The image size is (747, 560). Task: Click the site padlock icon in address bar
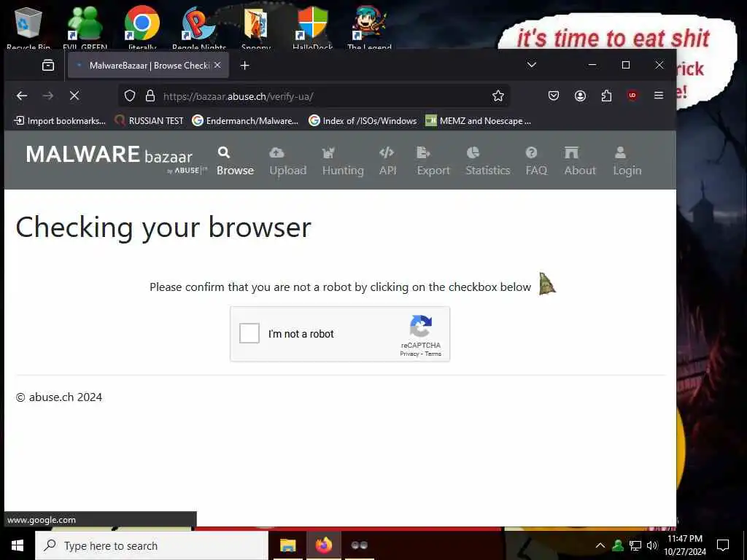tap(150, 96)
